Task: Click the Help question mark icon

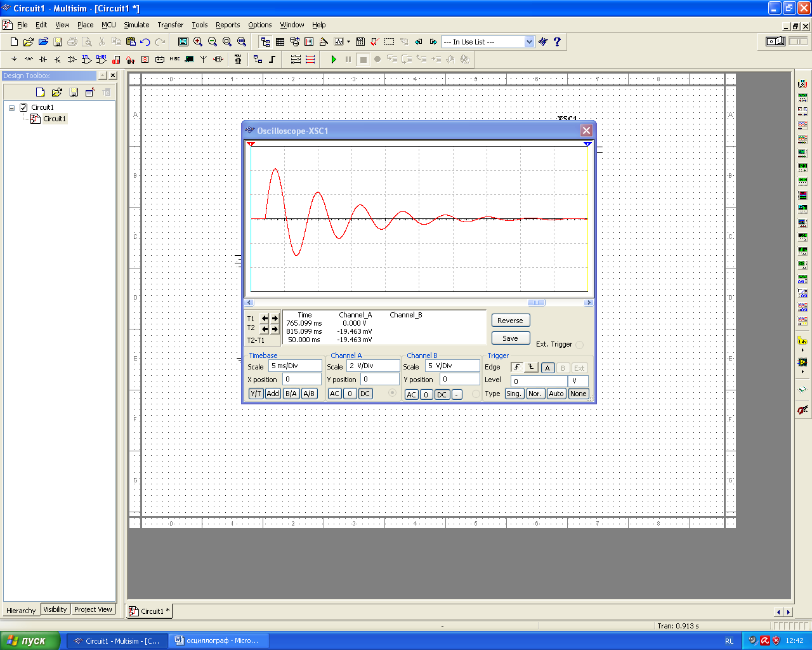Action: coord(557,42)
